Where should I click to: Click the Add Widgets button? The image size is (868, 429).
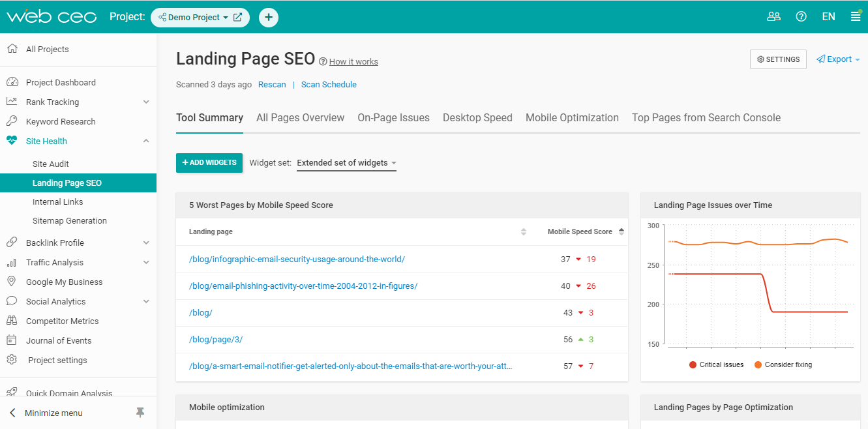tap(209, 162)
